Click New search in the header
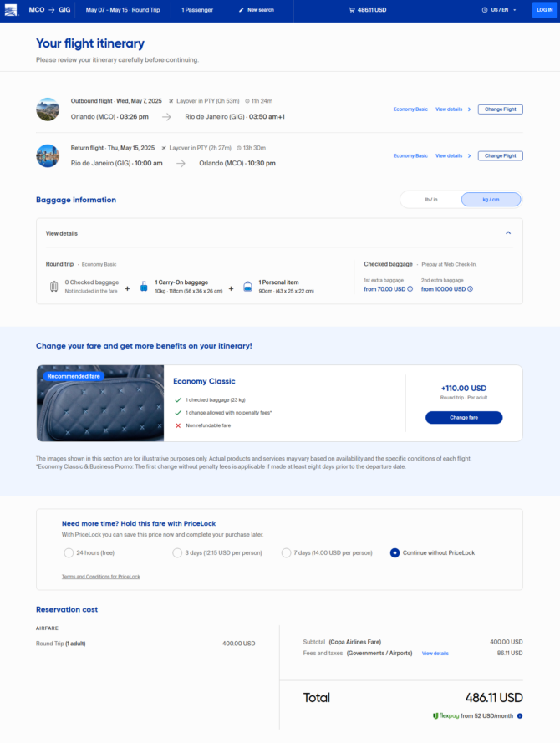Screen dimensions: 560x743 (257, 10)
